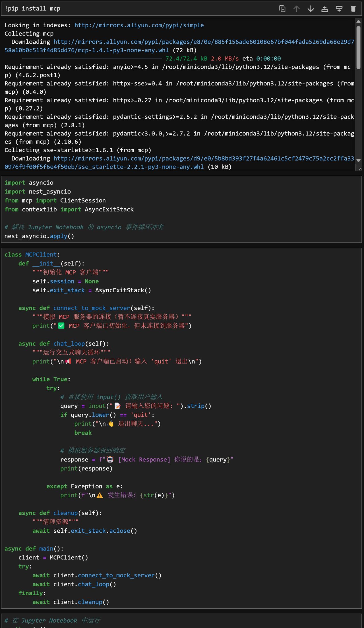Image resolution: width=364 pixels, height=628 pixels.
Task: Click the 'while True:' line in chat_loop
Action: pos(51,379)
